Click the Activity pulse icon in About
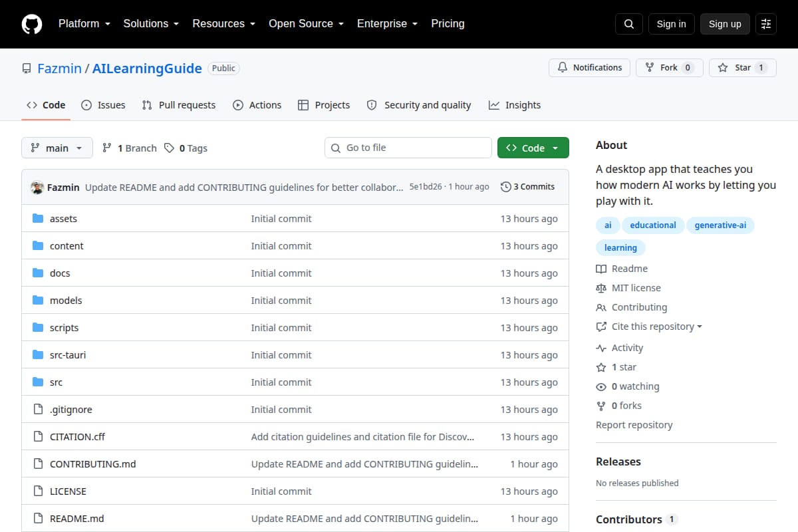798x532 pixels. tap(601, 348)
